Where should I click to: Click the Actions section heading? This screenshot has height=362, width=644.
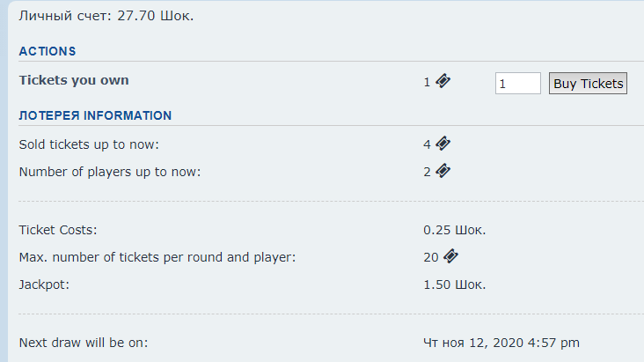48,51
